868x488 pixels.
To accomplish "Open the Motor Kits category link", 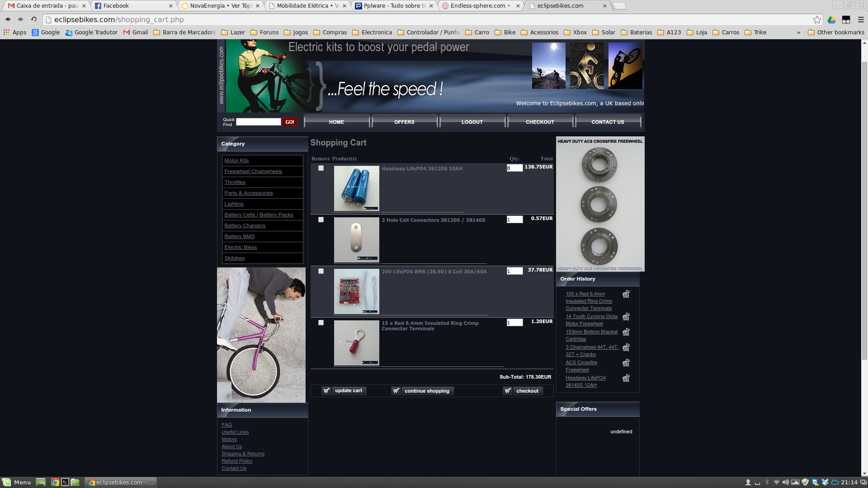I will pos(236,160).
